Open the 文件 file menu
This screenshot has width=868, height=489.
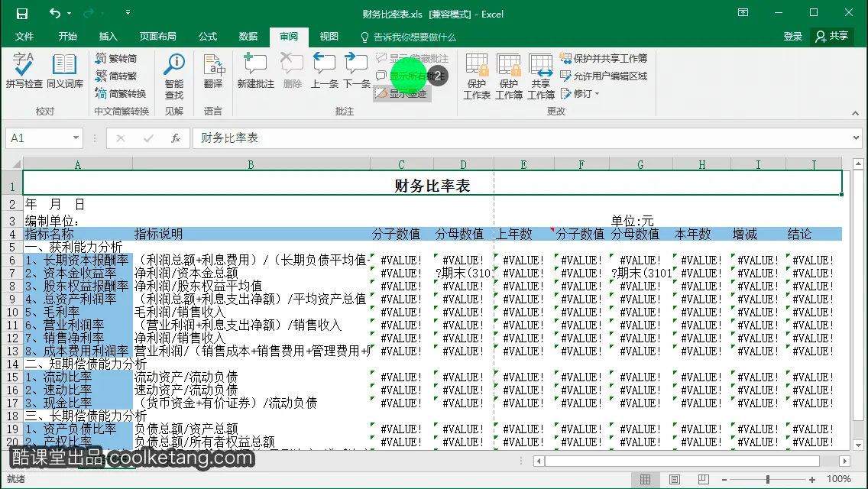click(24, 37)
